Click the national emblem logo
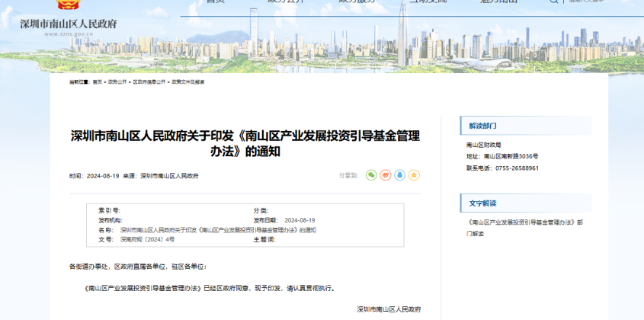 click(x=67, y=5)
